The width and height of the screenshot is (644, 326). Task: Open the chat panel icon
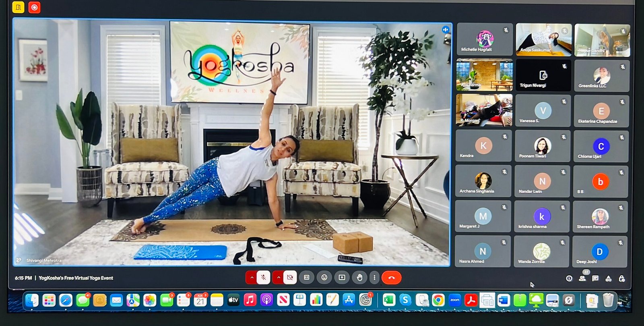[595, 278]
